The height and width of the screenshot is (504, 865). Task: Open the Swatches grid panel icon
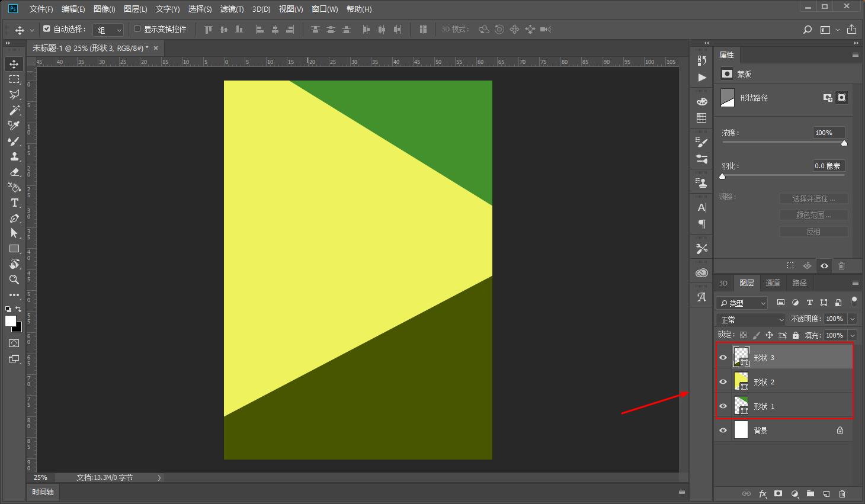[x=702, y=118]
